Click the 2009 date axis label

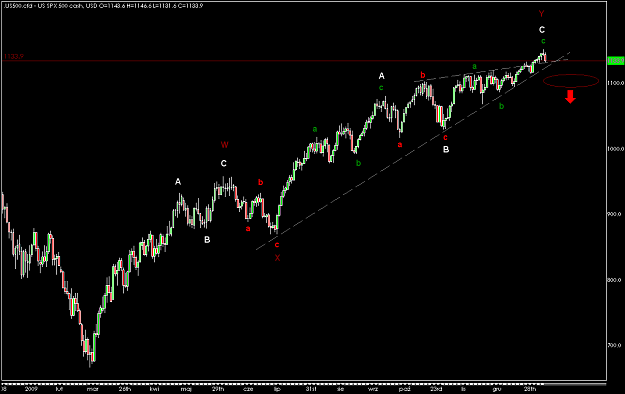31,389
